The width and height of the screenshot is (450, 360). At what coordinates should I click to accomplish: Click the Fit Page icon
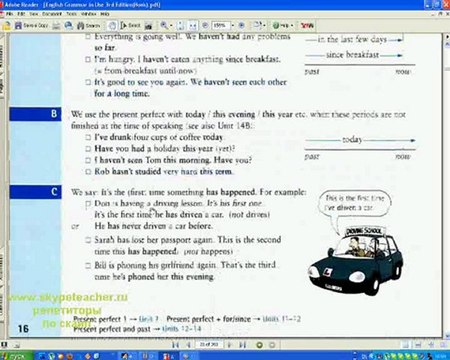coord(180,25)
